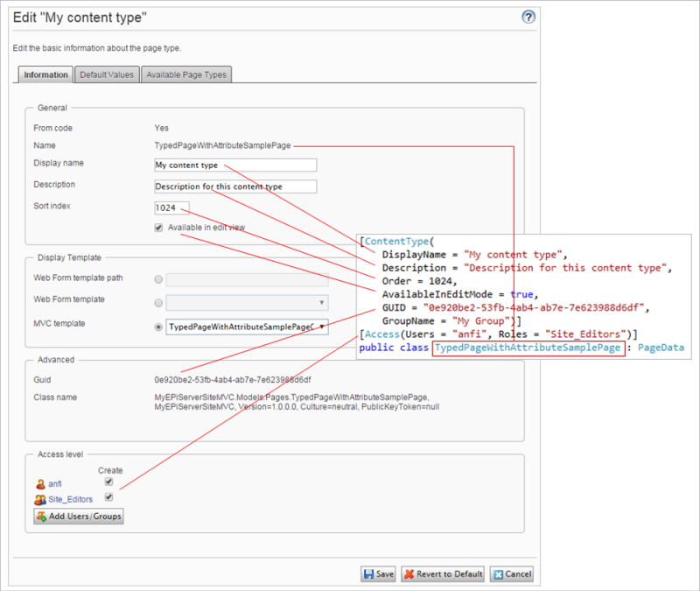This screenshot has width=700, height=591.
Task: Select the Web Form template radio button
Action: coord(158,303)
